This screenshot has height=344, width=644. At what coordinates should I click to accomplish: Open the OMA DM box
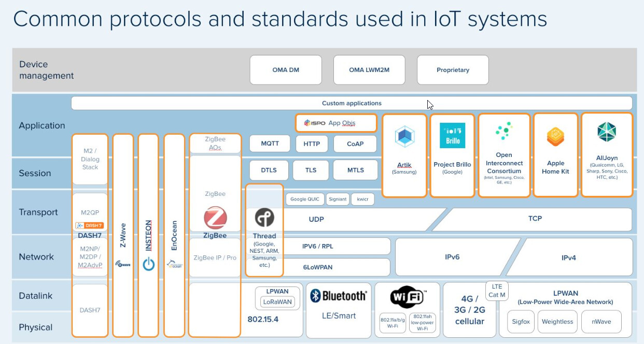(286, 69)
